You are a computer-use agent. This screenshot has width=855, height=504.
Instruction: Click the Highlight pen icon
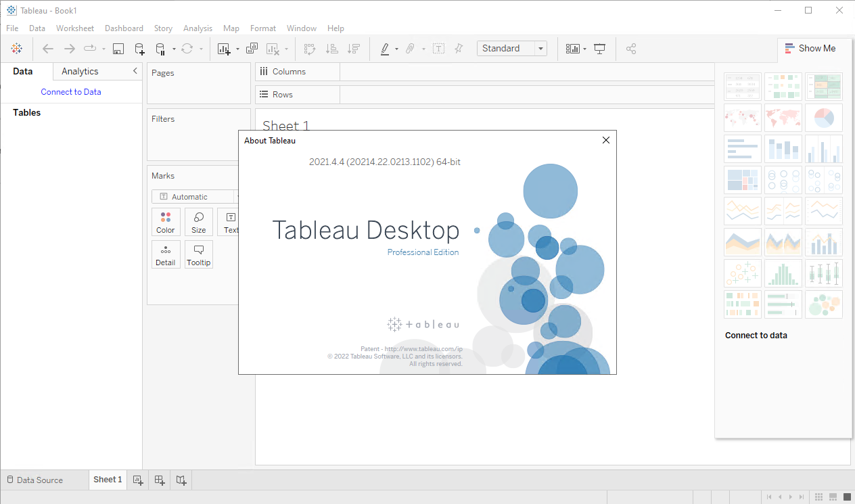pyautogui.click(x=385, y=49)
